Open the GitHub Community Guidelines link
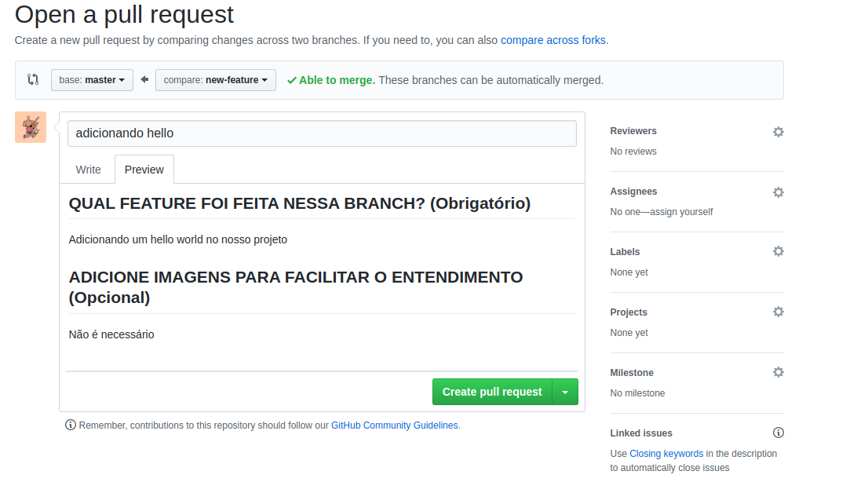The image size is (868, 482). pyautogui.click(x=394, y=425)
